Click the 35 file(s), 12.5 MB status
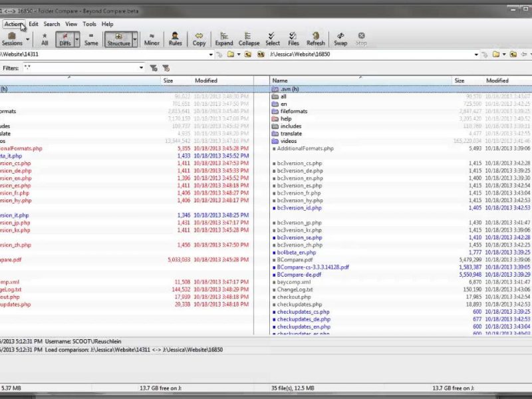This screenshot has width=532, height=399. (293, 388)
